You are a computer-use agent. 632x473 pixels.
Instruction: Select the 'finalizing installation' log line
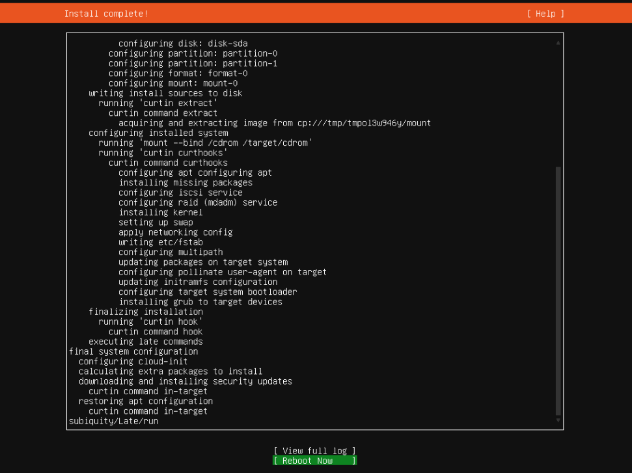pos(146,311)
